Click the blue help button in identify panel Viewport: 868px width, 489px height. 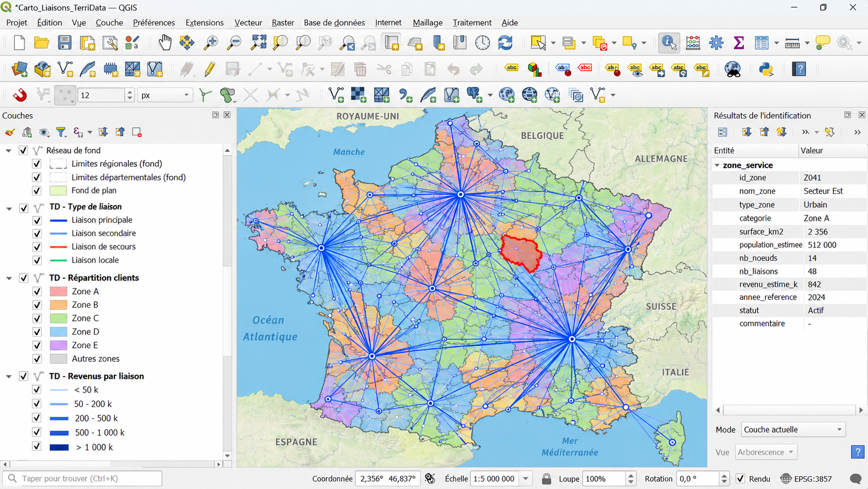click(x=858, y=452)
